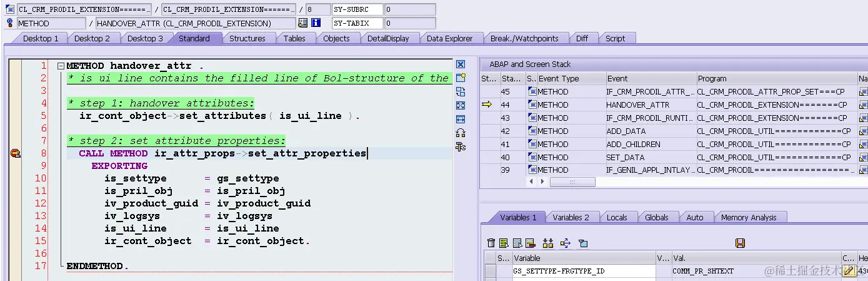This screenshot has height=281, width=868.
Task: Click the navigate icon at end of row 44
Action: tap(863, 105)
